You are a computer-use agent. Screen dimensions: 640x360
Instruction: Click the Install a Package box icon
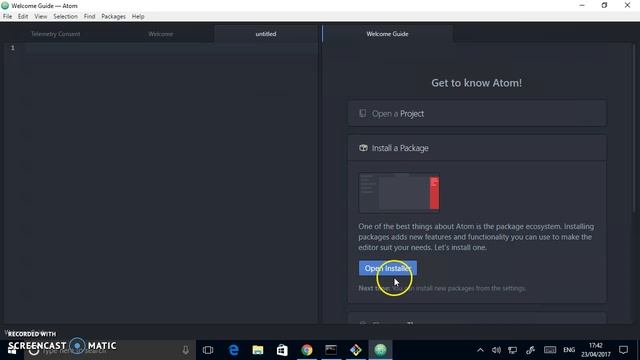[363, 148]
